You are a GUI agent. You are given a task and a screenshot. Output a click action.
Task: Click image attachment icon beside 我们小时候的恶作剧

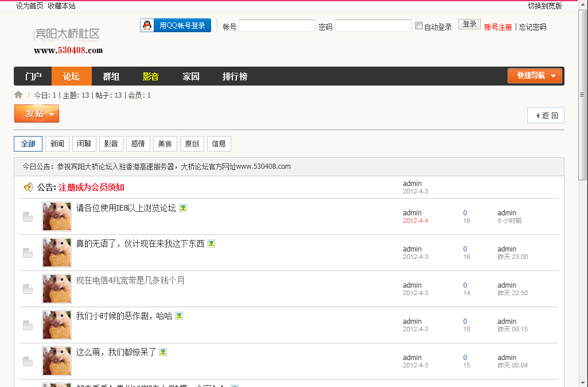(179, 316)
